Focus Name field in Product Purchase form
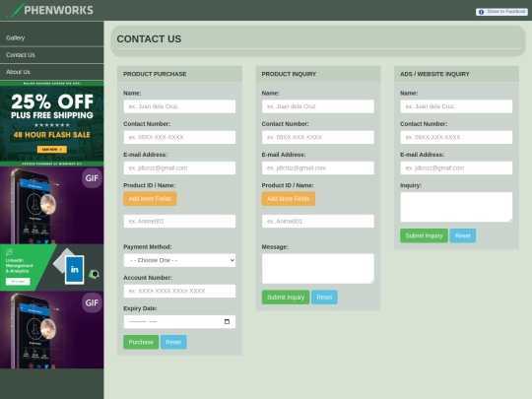 [x=179, y=106]
